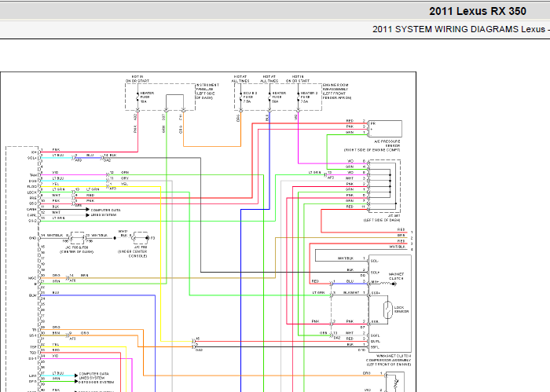Click the HEATER 2 FUSE 7.5A label

[309, 97]
